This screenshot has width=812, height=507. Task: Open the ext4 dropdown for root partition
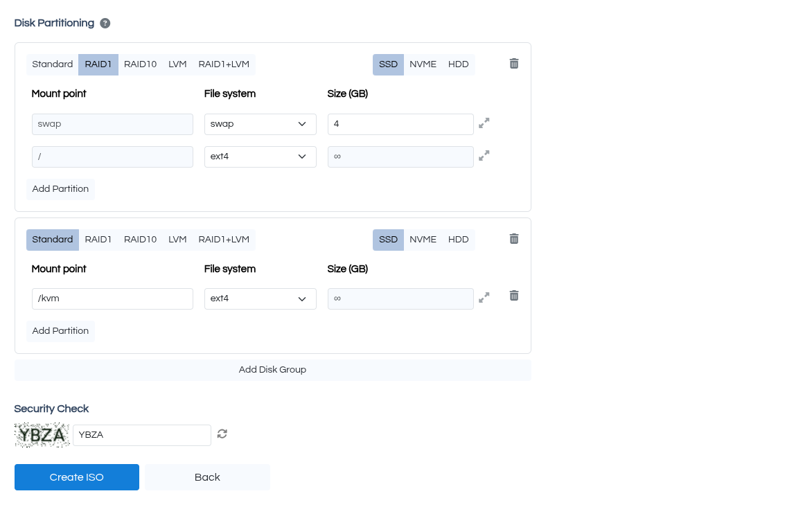(260, 157)
